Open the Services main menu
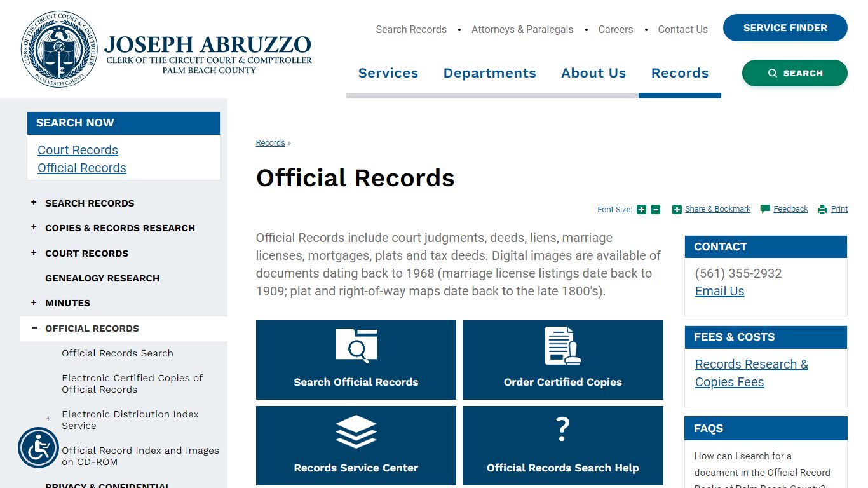 coord(388,73)
